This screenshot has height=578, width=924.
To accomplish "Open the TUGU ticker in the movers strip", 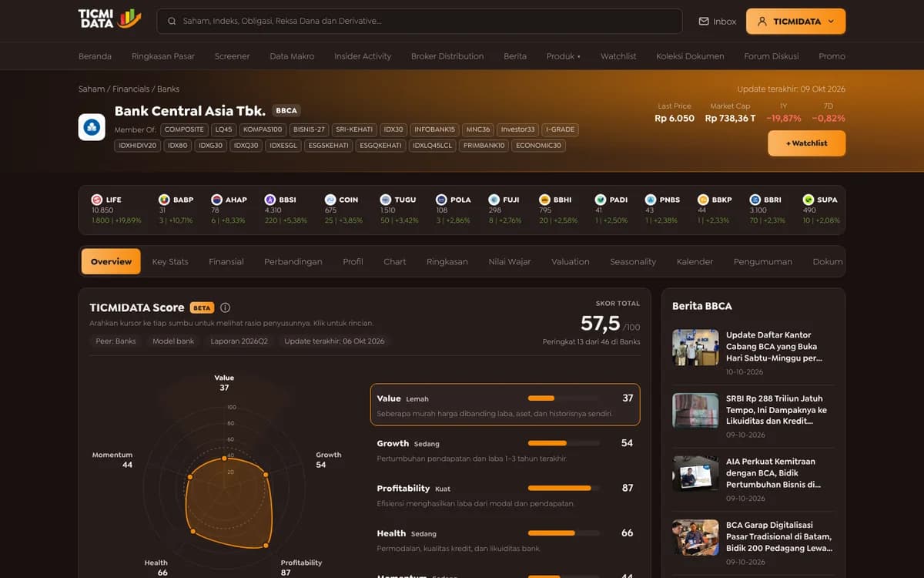I will 399,210.
